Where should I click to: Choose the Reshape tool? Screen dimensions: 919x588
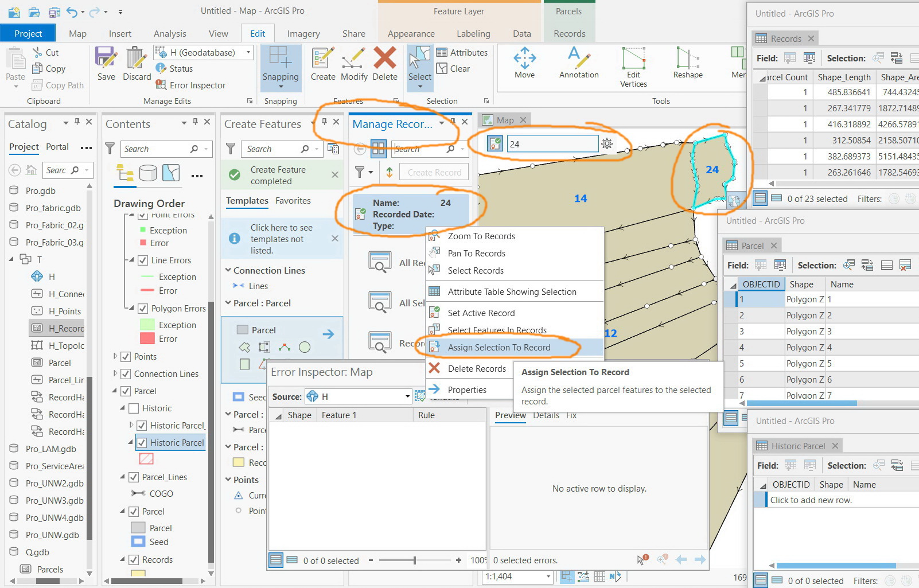[x=688, y=62]
